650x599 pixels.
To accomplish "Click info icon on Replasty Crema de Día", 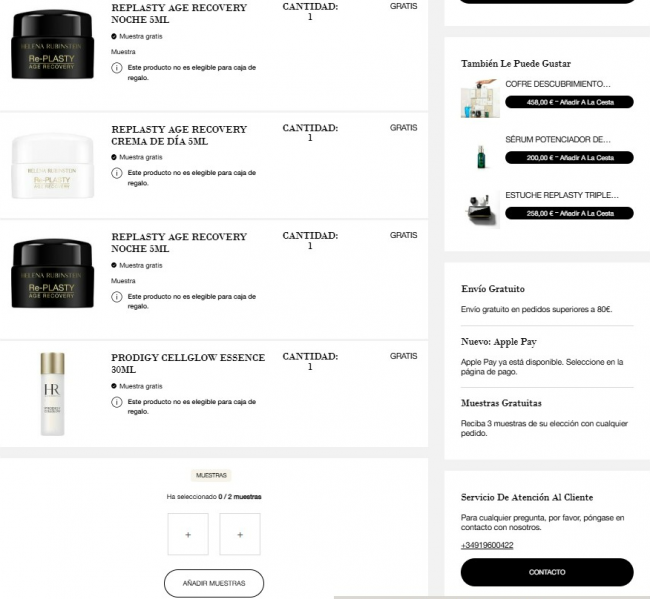I will 117,173.
